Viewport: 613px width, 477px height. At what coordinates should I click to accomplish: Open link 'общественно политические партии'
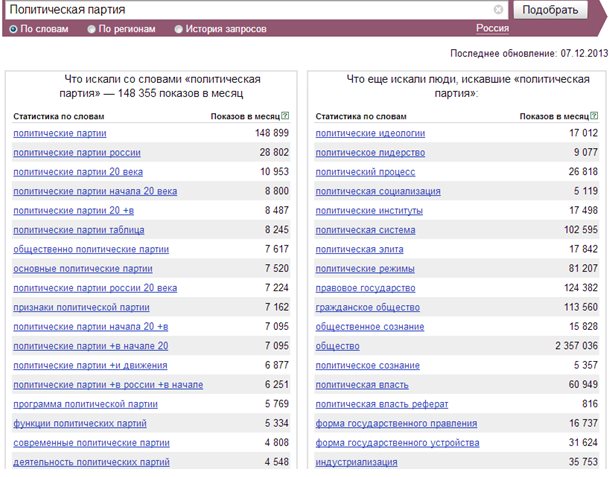coord(91,249)
